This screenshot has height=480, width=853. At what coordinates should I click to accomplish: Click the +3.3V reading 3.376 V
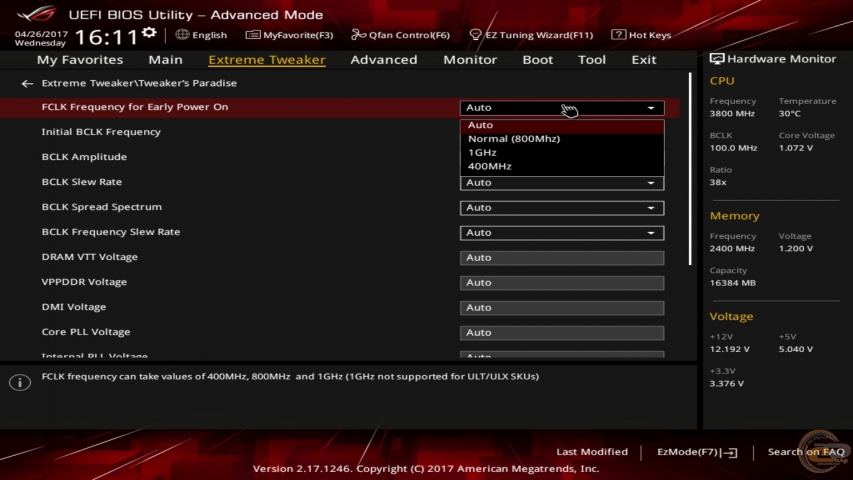727,384
